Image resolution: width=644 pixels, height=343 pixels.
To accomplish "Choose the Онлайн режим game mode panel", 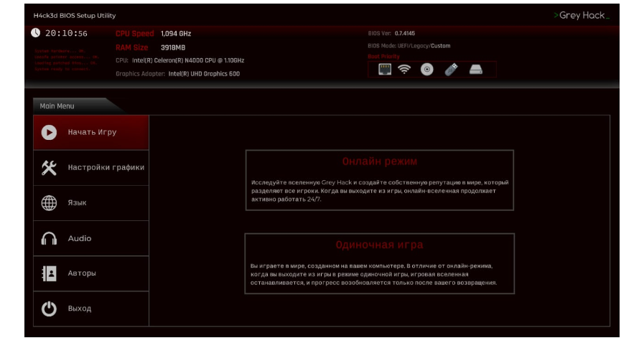I will point(380,180).
